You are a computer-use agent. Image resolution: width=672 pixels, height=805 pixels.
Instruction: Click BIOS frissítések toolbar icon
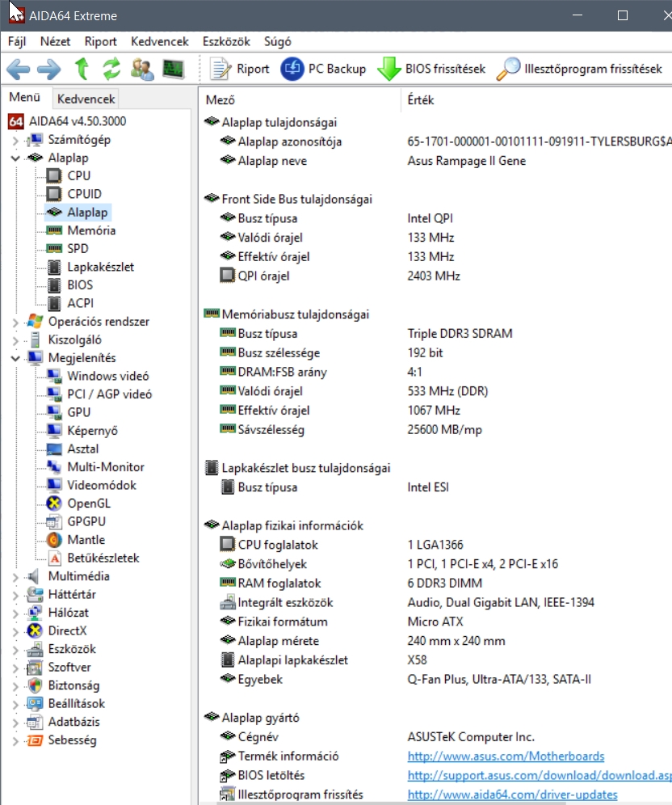(431, 69)
